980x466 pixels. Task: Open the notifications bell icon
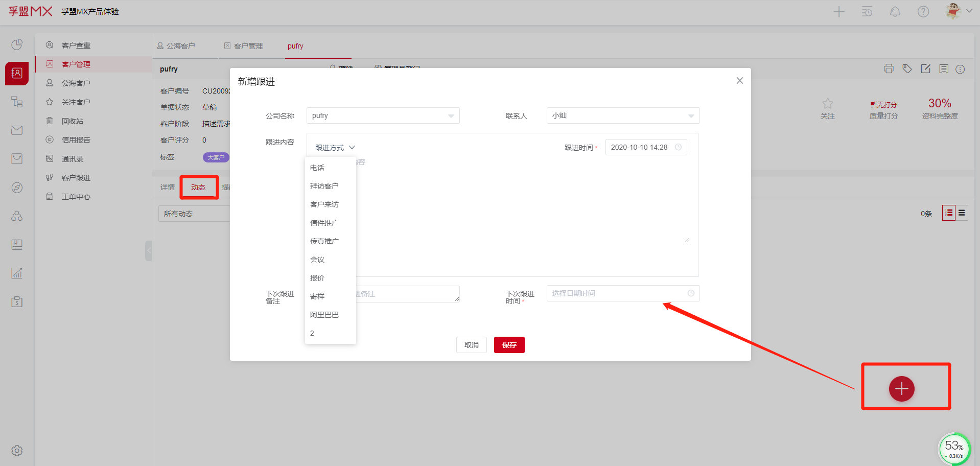[x=895, y=12]
